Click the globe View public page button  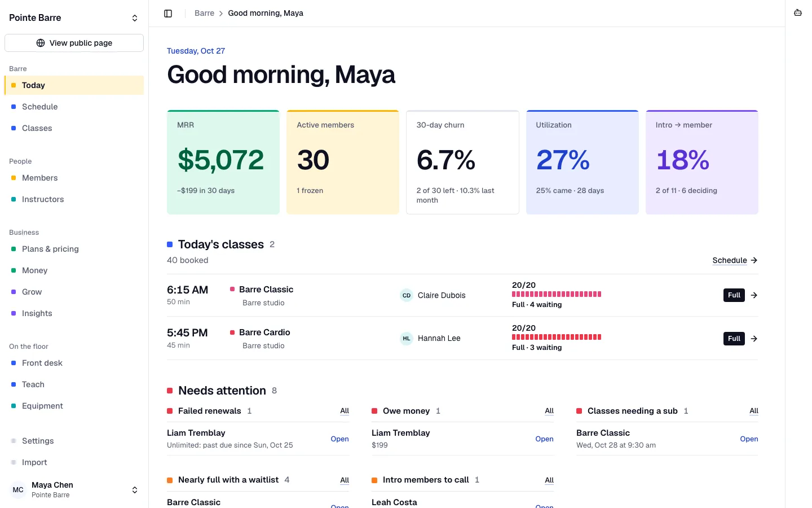click(74, 43)
